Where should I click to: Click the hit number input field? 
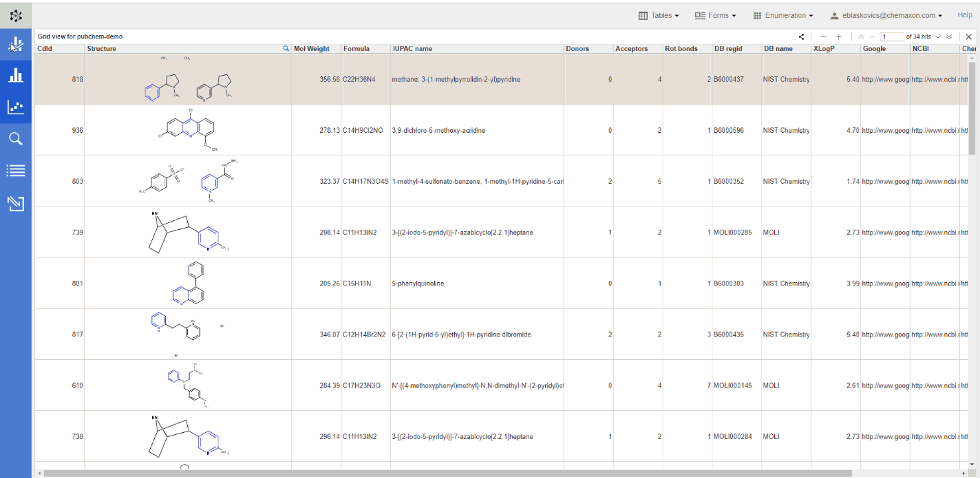pyautogui.click(x=892, y=37)
